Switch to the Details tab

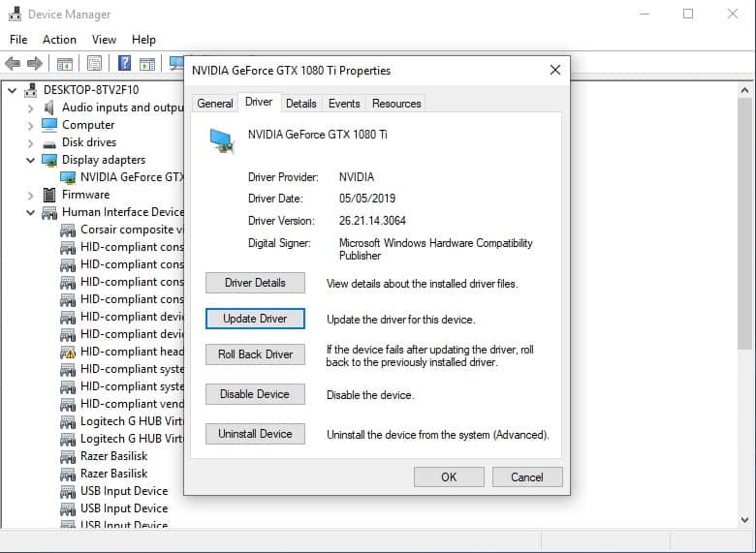coord(301,103)
